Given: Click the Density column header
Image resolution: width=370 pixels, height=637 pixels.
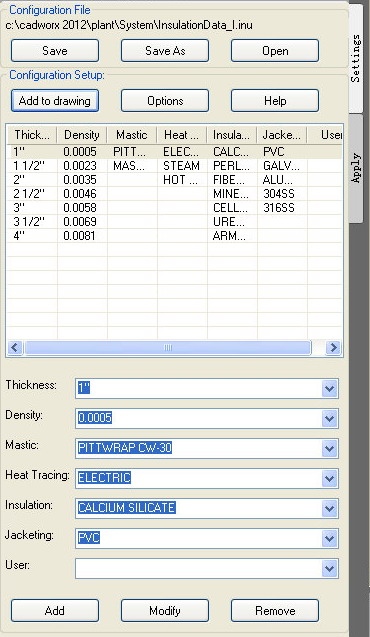Looking at the screenshot, I should [x=82, y=134].
